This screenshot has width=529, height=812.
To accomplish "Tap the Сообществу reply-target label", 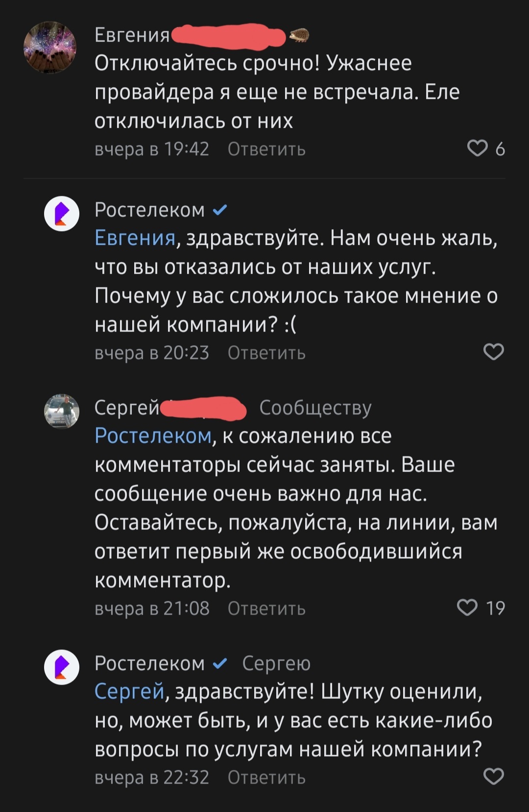I will click(x=315, y=407).
